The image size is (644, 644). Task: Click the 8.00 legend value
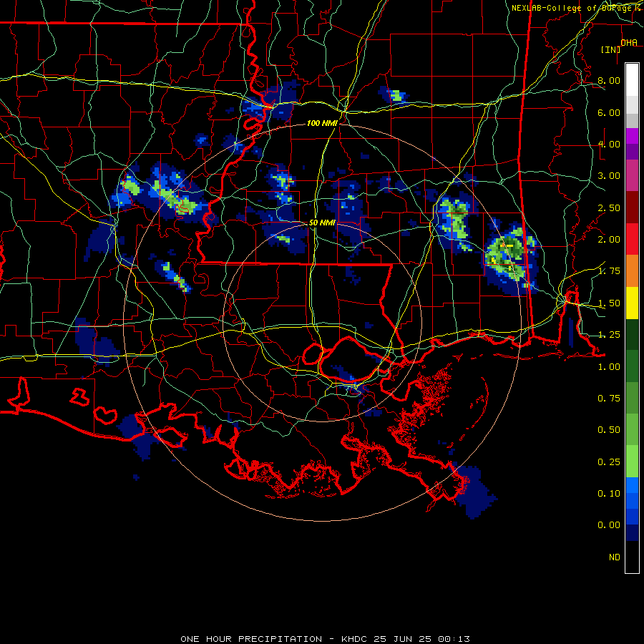point(609,80)
